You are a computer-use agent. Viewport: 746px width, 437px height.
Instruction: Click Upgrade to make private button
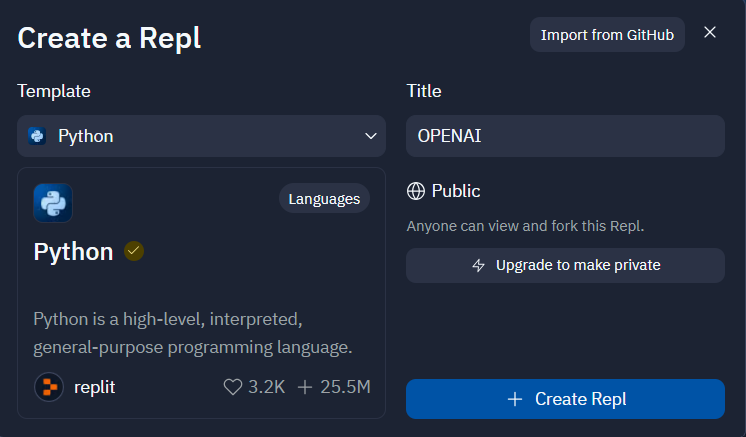point(565,265)
